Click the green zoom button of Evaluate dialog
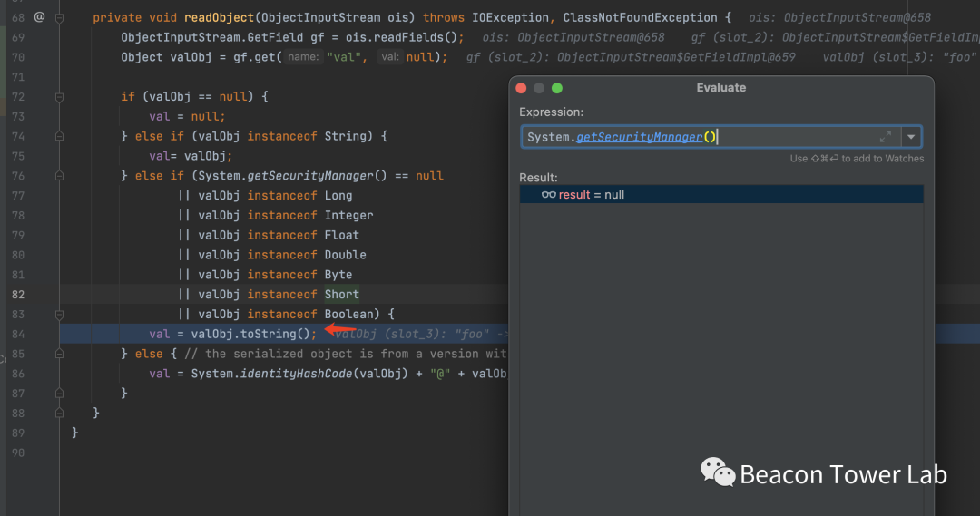Image resolution: width=980 pixels, height=516 pixels. coord(557,88)
